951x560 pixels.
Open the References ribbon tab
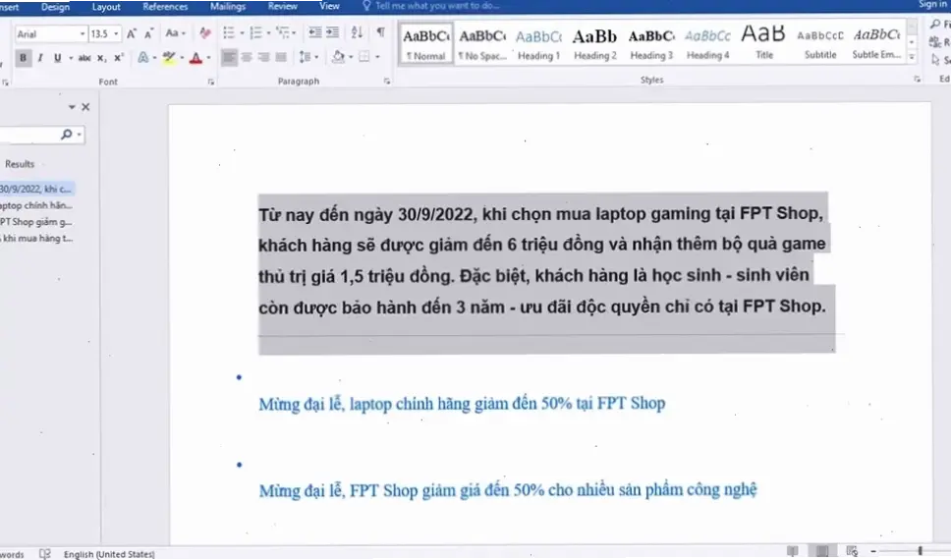coord(165,7)
